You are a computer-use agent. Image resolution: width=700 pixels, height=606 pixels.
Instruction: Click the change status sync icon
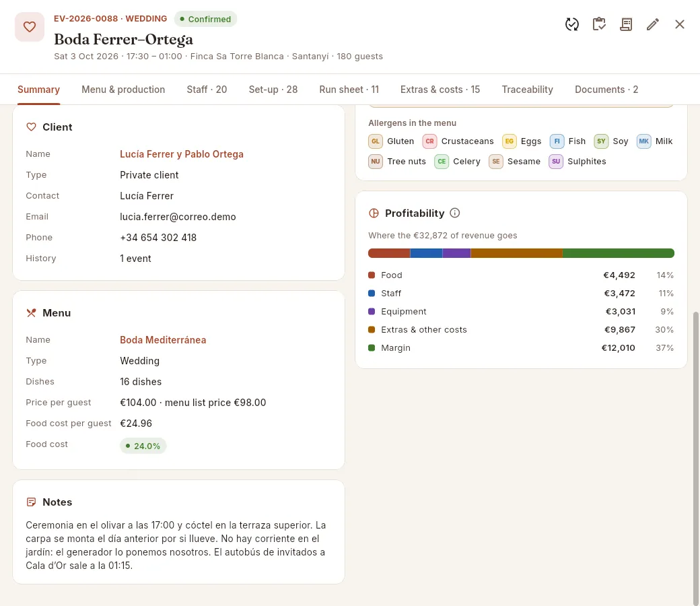[572, 24]
